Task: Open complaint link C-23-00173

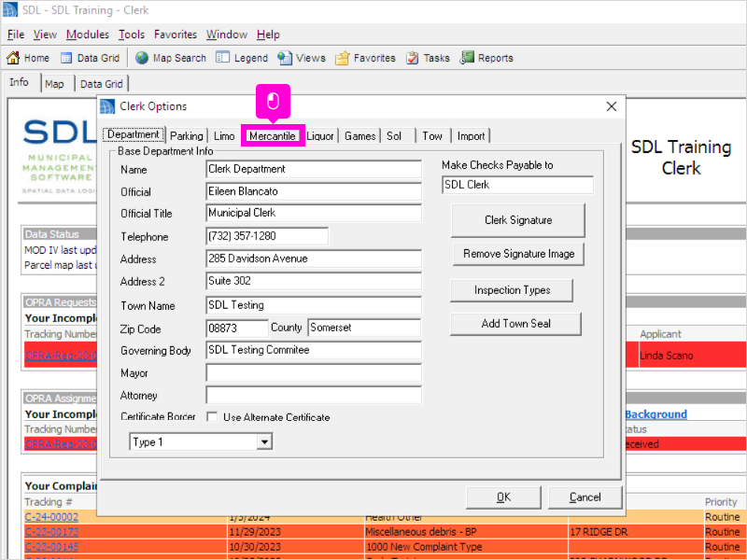Action: (x=51, y=532)
